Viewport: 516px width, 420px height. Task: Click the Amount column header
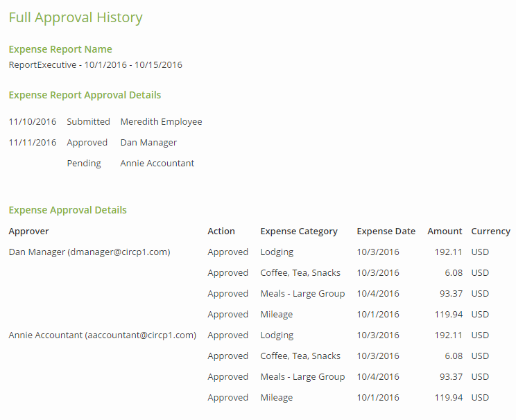[x=445, y=231]
